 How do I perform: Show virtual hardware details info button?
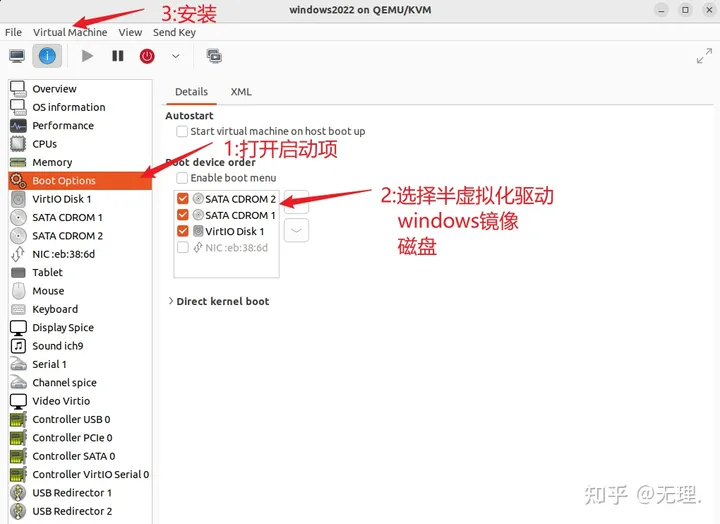click(x=47, y=56)
